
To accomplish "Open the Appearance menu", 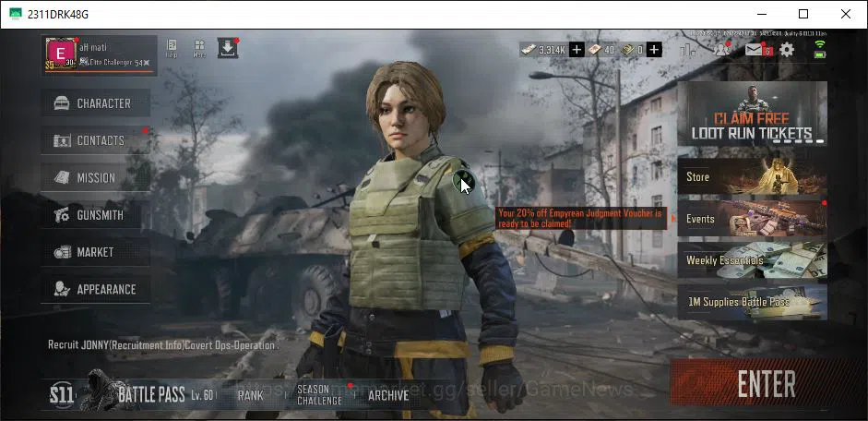I will point(95,289).
